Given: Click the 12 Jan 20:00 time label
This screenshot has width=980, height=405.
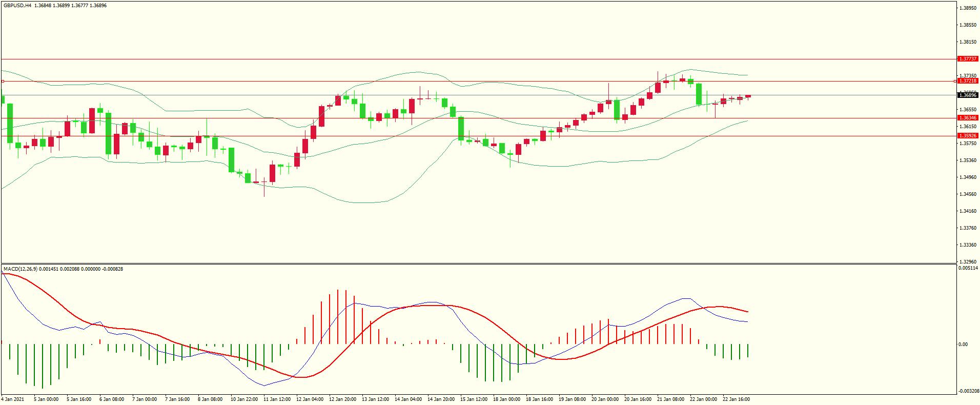Looking at the screenshot, I should 342,399.
